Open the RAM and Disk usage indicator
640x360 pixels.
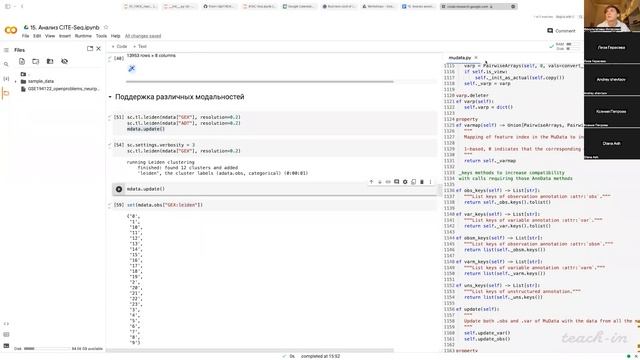point(565,47)
